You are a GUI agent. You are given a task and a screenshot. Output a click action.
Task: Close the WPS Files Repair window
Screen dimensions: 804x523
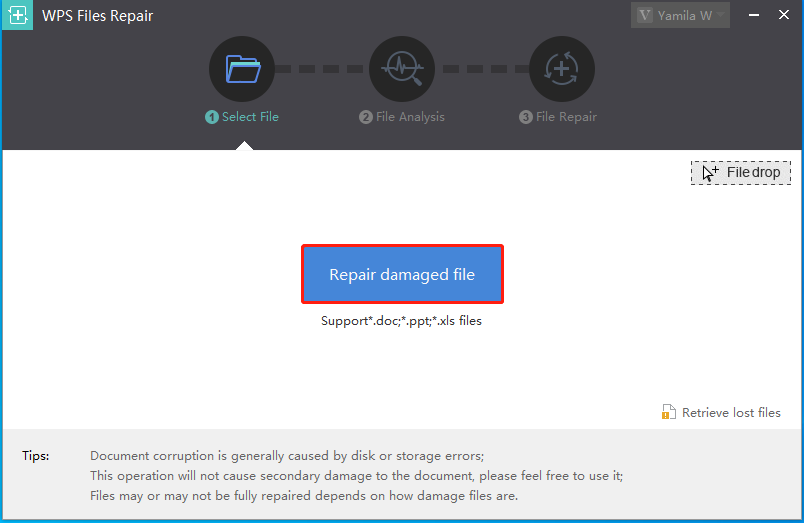783,15
